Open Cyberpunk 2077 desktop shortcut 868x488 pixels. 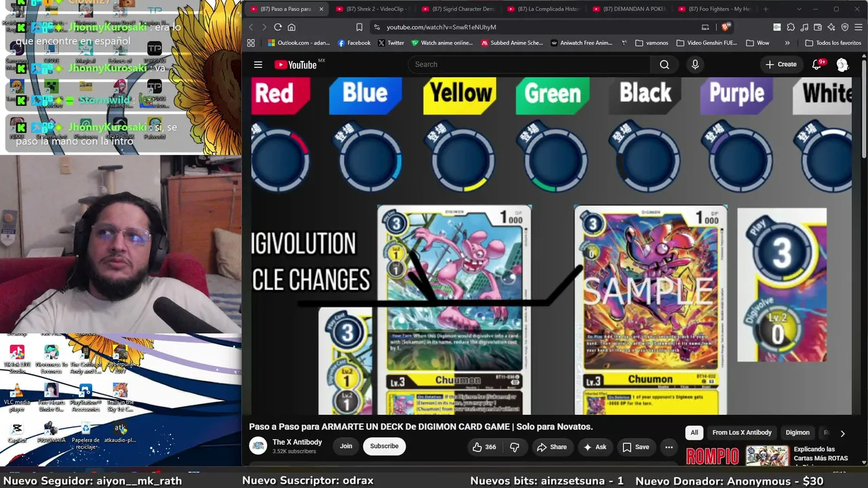pos(120,359)
